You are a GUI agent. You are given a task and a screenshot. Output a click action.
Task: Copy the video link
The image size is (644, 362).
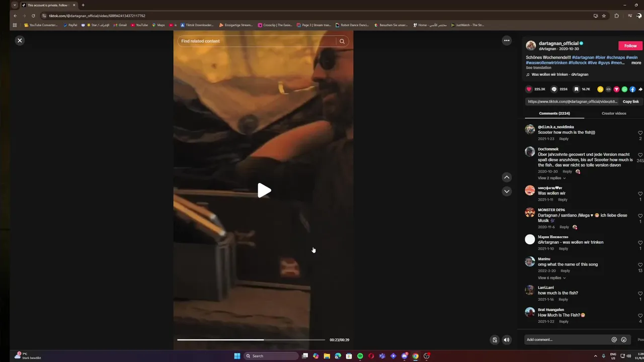[x=631, y=102]
